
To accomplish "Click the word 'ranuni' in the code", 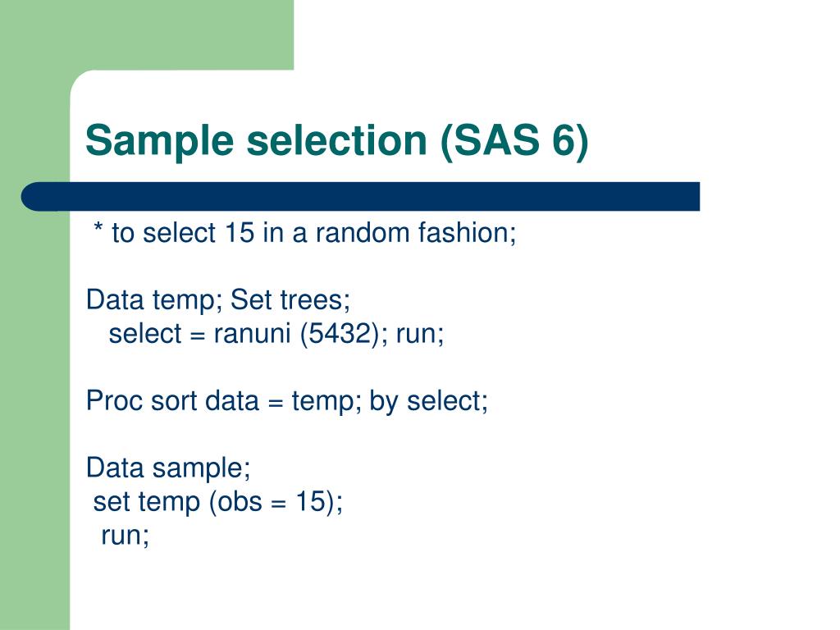I will pos(252,334).
